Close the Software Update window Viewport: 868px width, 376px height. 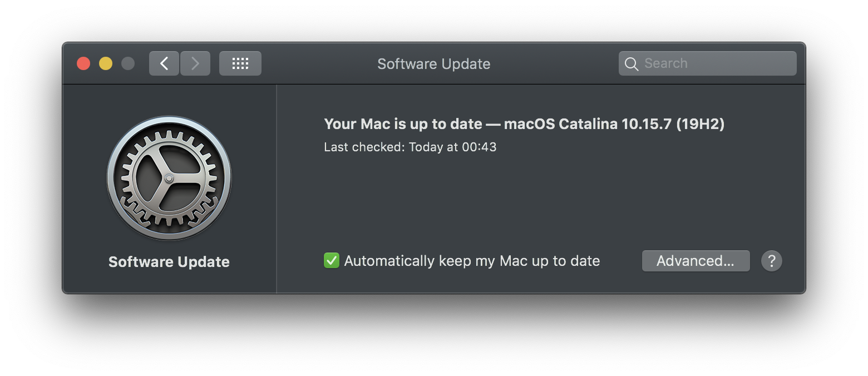click(x=83, y=63)
